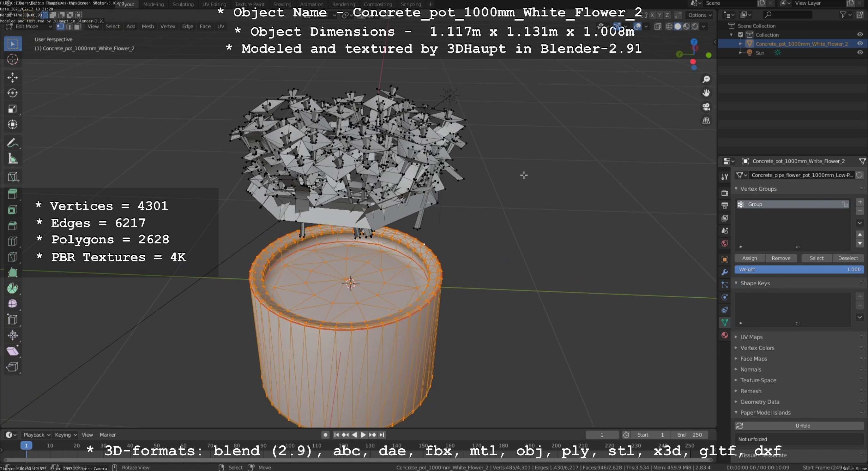Image resolution: width=868 pixels, height=471 pixels.
Task: Adjust the Weight slider
Action: 799,269
